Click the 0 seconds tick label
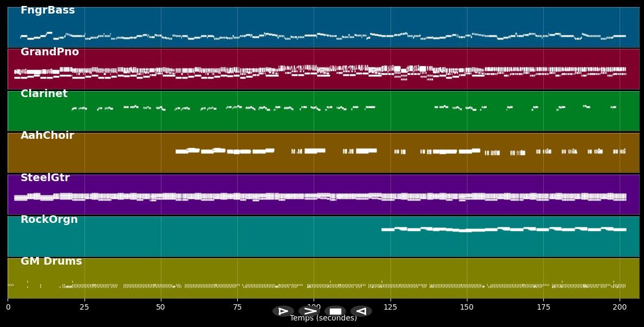 [8, 307]
